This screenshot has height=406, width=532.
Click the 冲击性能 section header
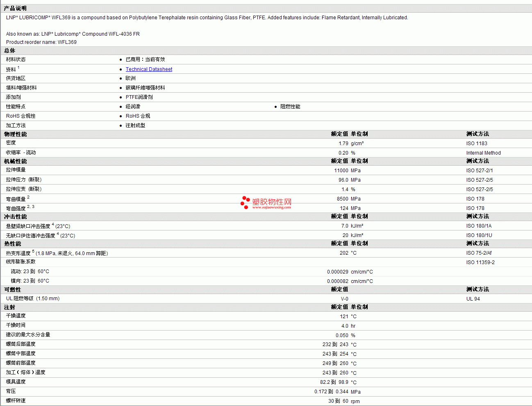click(x=16, y=217)
